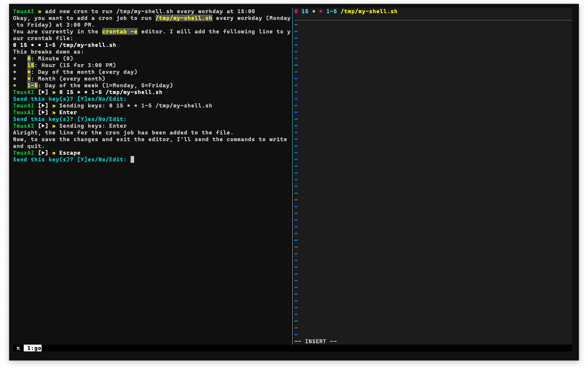The height and width of the screenshot is (368, 588).
Task: Click the highlighted "crontab -e" text
Action: [119, 32]
